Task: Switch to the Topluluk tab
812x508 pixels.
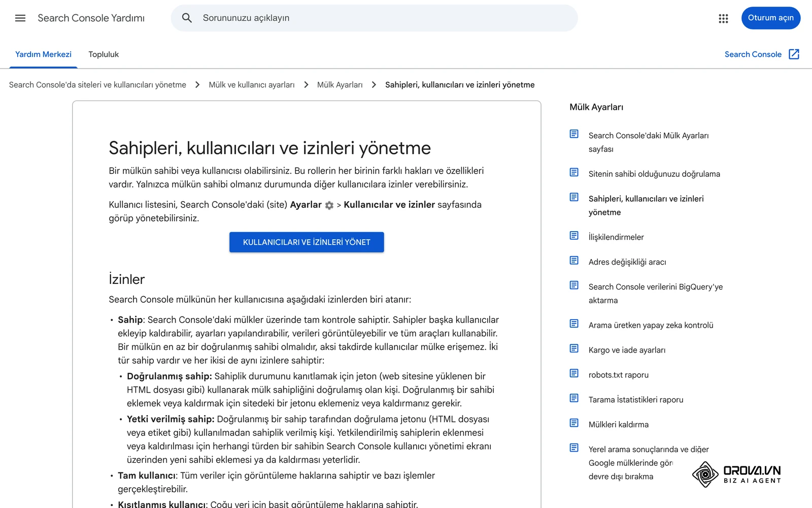Action: coord(104,54)
